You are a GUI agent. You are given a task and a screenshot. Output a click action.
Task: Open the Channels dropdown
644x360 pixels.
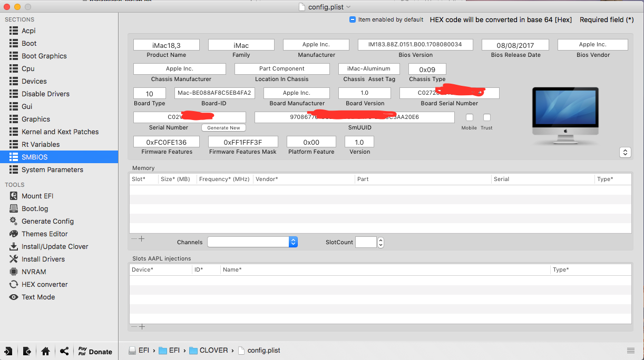click(x=252, y=242)
